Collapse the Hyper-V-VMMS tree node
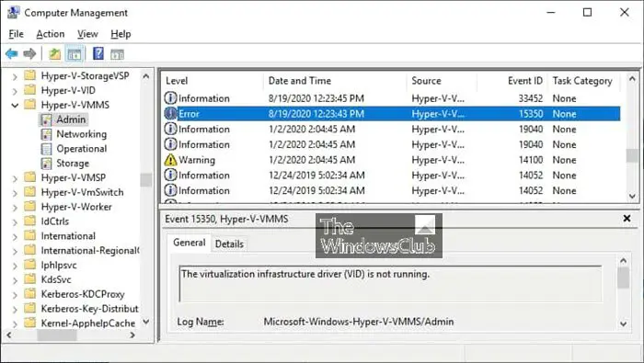The height and width of the screenshot is (363, 644). click(x=15, y=106)
